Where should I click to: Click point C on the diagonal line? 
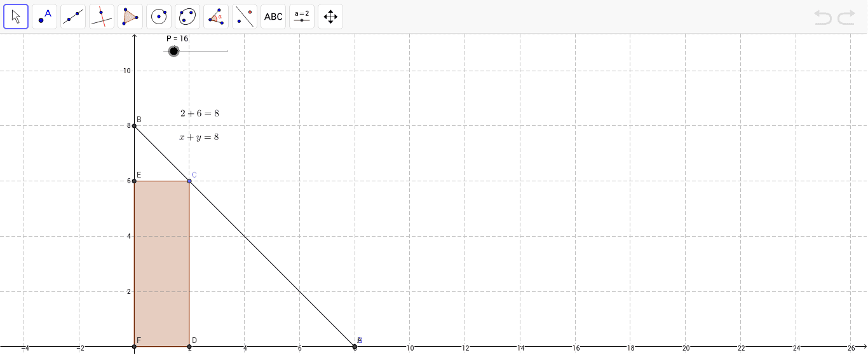pos(189,181)
